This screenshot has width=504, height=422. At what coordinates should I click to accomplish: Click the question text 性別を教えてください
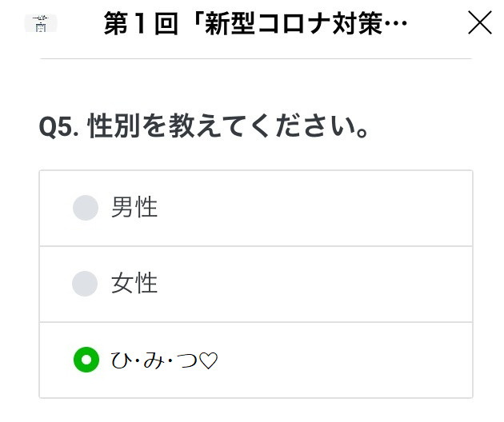(x=229, y=126)
